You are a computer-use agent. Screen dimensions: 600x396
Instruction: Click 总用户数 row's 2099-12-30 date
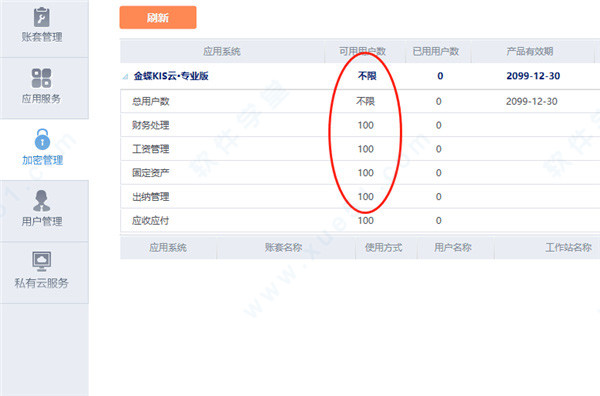click(x=532, y=101)
